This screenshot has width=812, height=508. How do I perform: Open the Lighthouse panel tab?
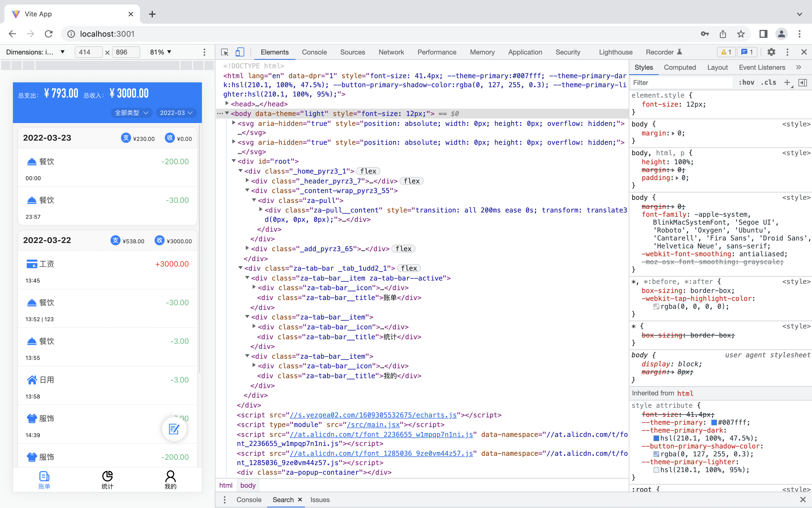click(615, 52)
